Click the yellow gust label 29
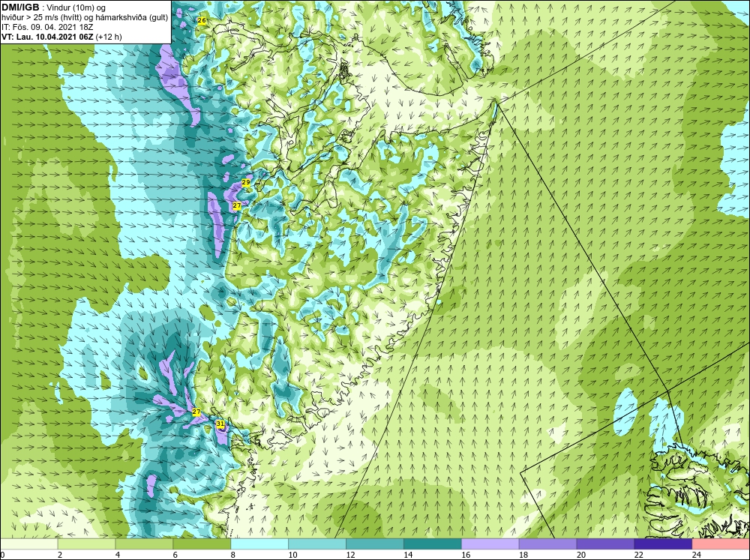The image size is (750, 560). point(246,183)
